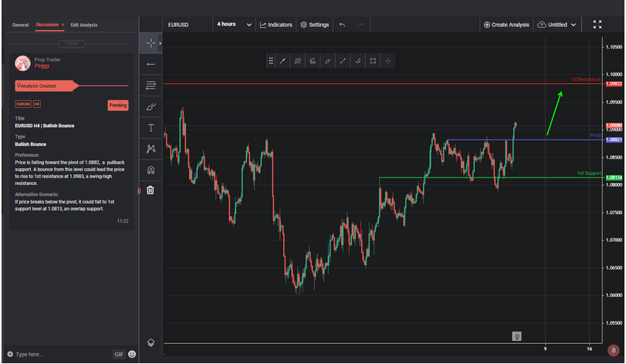The image size is (626, 364).
Task: Grab the floating toolbar drag handle
Action: point(271,61)
